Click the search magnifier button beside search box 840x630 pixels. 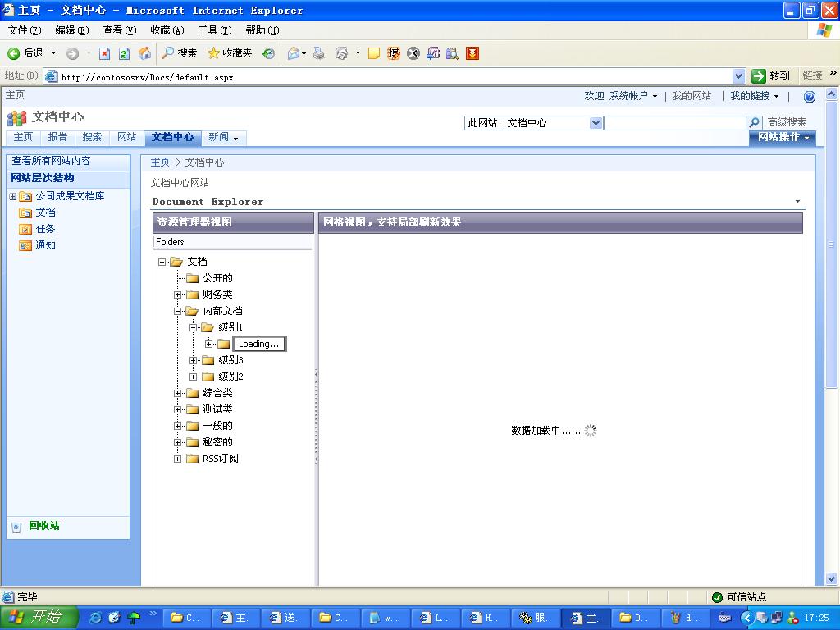755,123
